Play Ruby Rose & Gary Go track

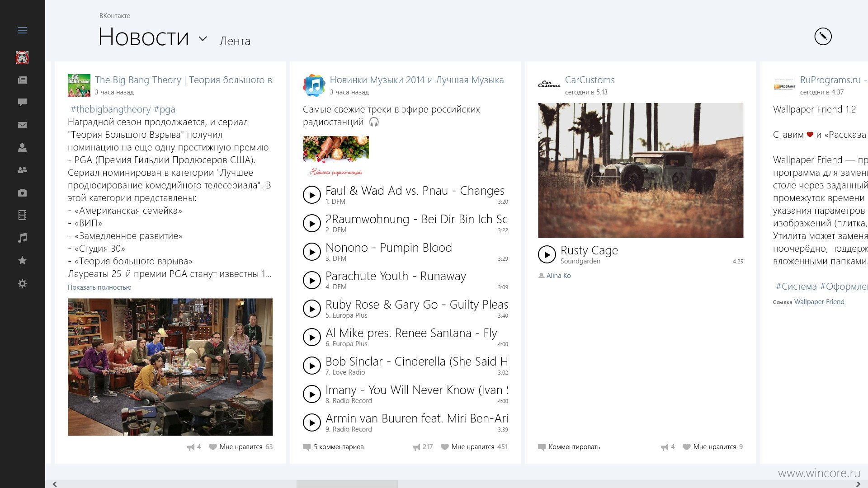[311, 309]
